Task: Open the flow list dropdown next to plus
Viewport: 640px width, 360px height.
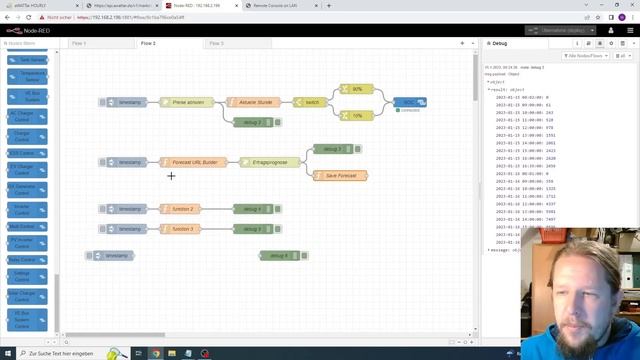Action: click(473, 43)
